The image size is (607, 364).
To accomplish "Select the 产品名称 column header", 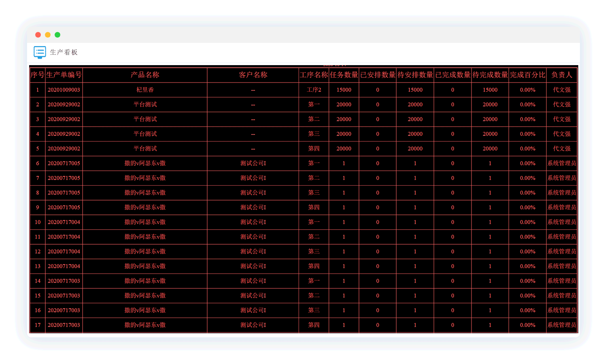I will click(145, 75).
